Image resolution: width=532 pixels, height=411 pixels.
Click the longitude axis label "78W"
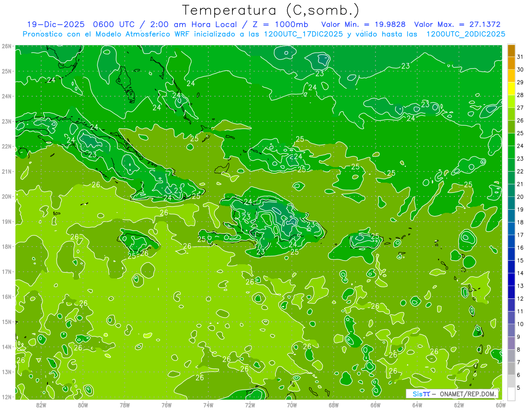[x=125, y=405]
